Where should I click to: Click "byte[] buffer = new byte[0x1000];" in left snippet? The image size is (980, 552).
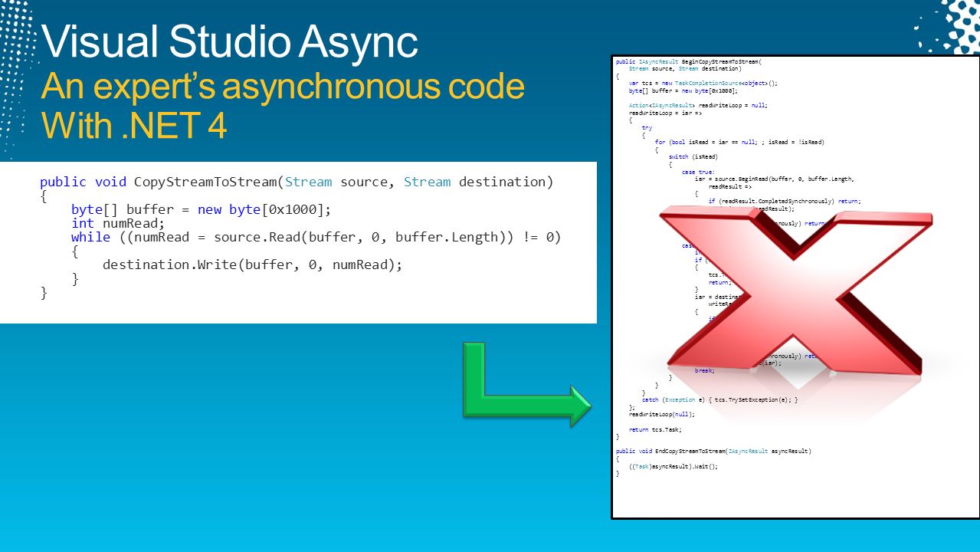[201, 209]
